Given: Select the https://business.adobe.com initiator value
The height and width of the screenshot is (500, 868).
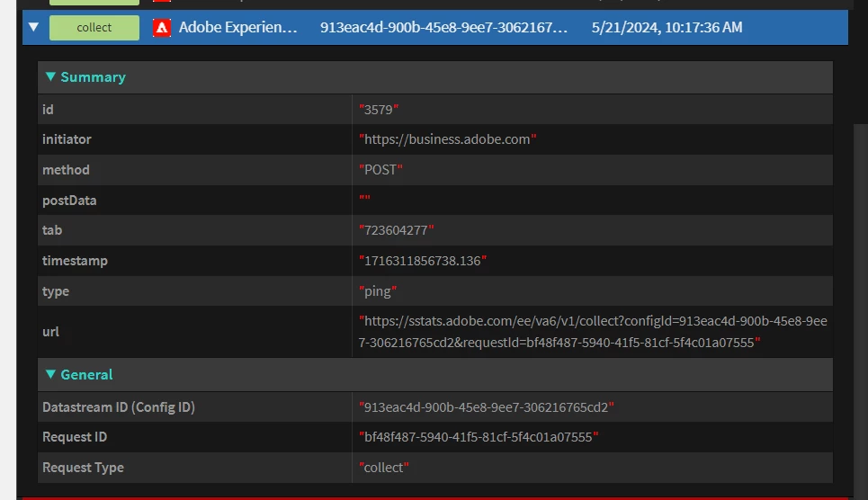Looking at the screenshot, I should 447,139.
